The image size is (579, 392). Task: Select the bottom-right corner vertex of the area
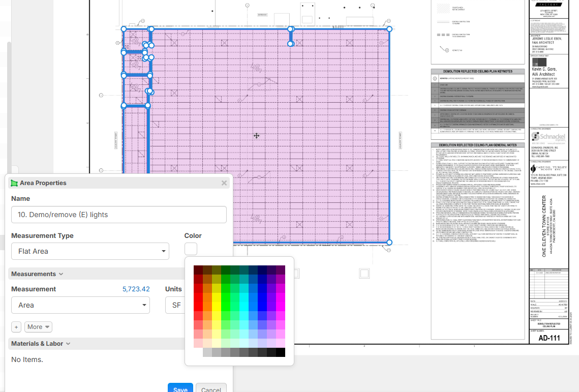pos(389,243)
